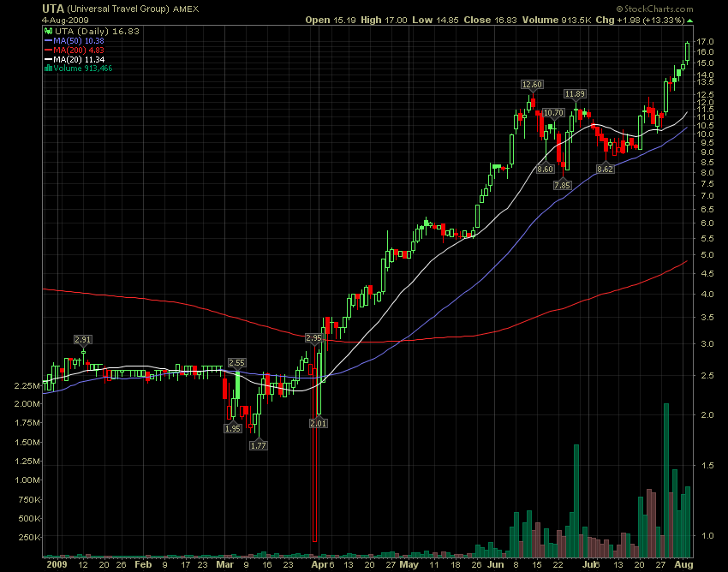Select the MA(20) 11.34 legend entry
This screenshot has width=728, height=572.
click(75, 59)
